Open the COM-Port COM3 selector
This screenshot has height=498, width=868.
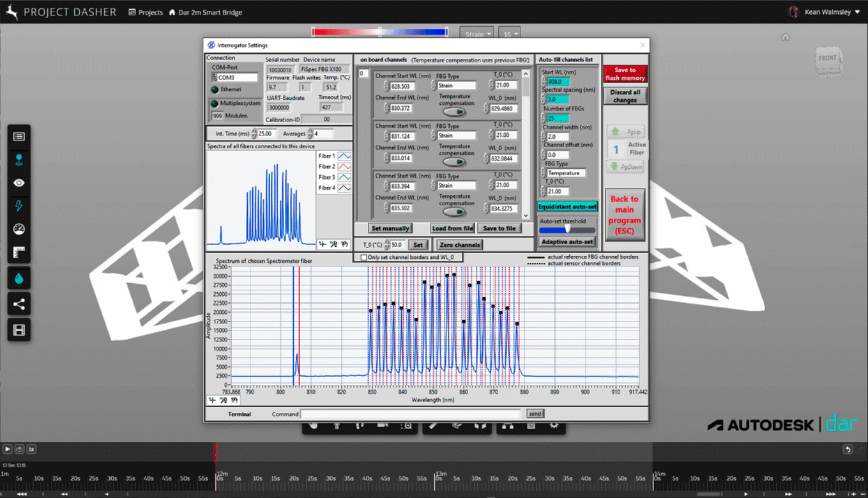(x=234, y=77)
